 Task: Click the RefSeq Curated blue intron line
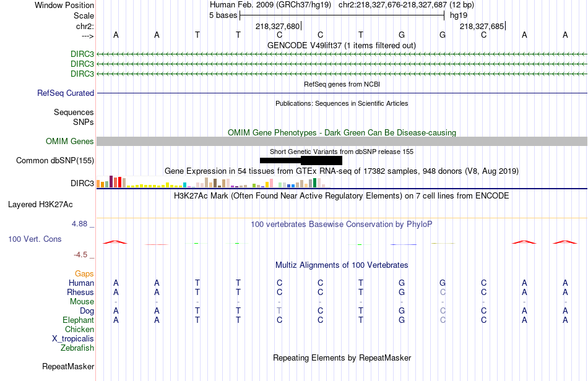(x=342, y=93)
